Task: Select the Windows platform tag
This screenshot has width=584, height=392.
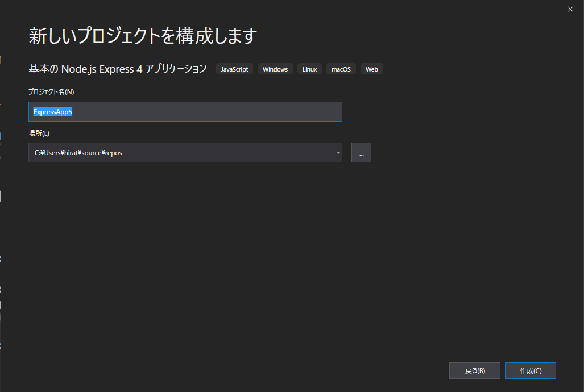Action: pos(275,69)
